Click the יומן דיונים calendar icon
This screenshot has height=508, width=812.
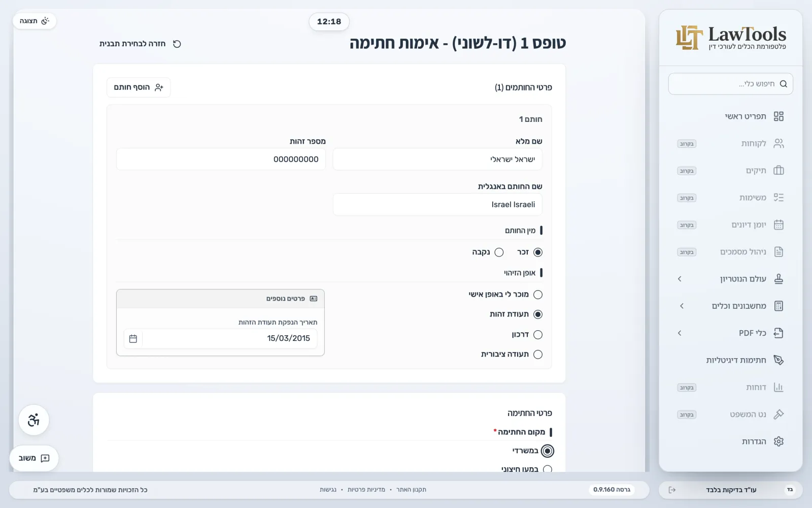(x=779, y=225)
